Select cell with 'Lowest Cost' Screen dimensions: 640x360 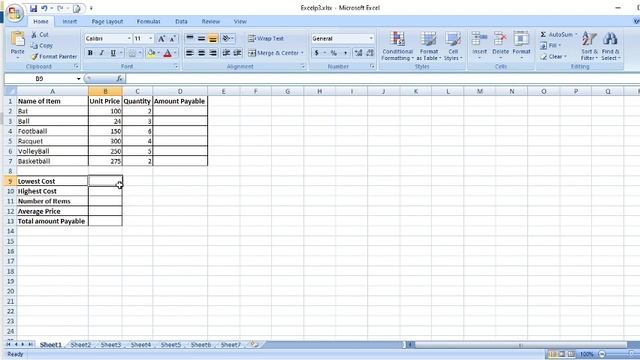pos(52,181)
